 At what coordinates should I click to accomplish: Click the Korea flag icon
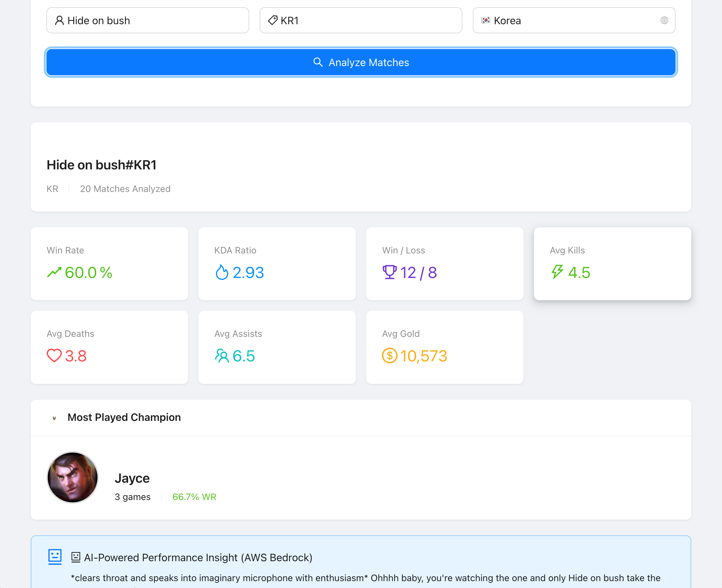[486, 20]
